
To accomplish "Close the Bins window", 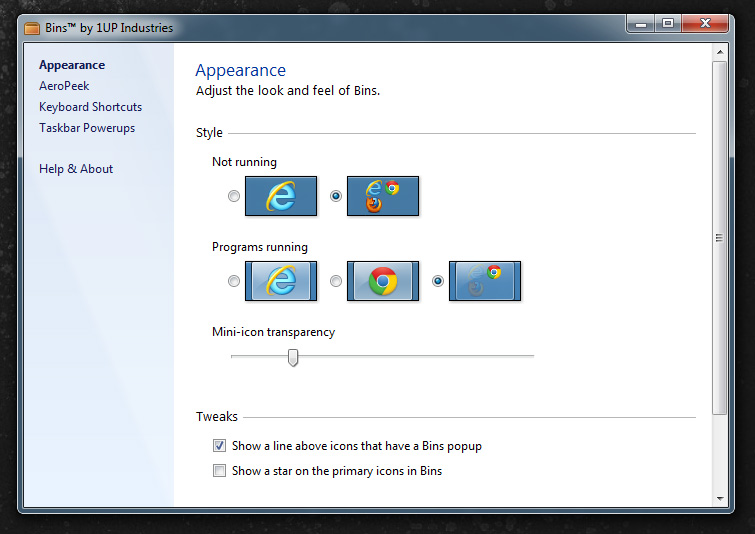I will coord(705,24).
